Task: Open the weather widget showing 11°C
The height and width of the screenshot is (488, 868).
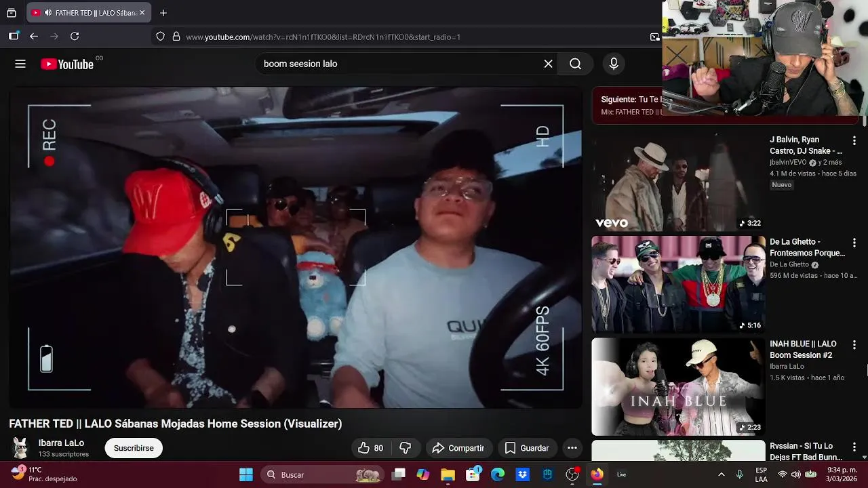Action: (x=45, y=474)
